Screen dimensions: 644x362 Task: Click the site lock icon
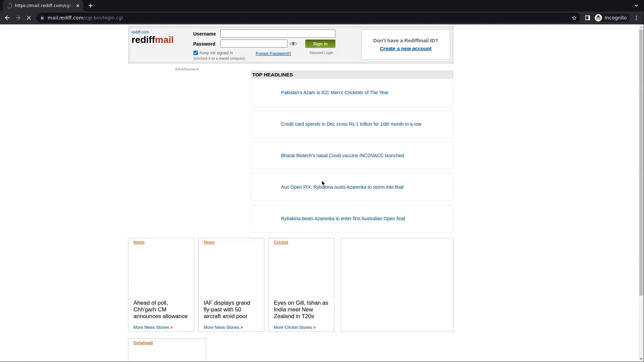pyautogui.click(x=42, y=18)
